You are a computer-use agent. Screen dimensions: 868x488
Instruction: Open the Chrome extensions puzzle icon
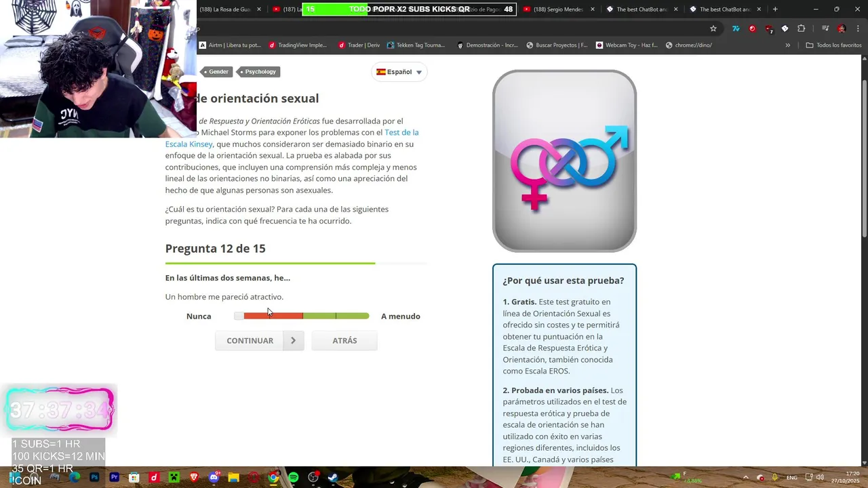pos(802,28)
